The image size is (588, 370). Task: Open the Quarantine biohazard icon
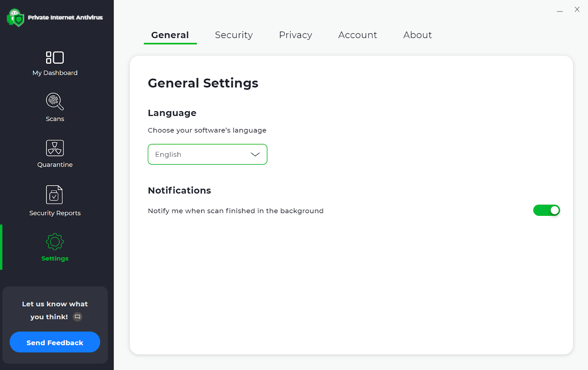[55, 148]
